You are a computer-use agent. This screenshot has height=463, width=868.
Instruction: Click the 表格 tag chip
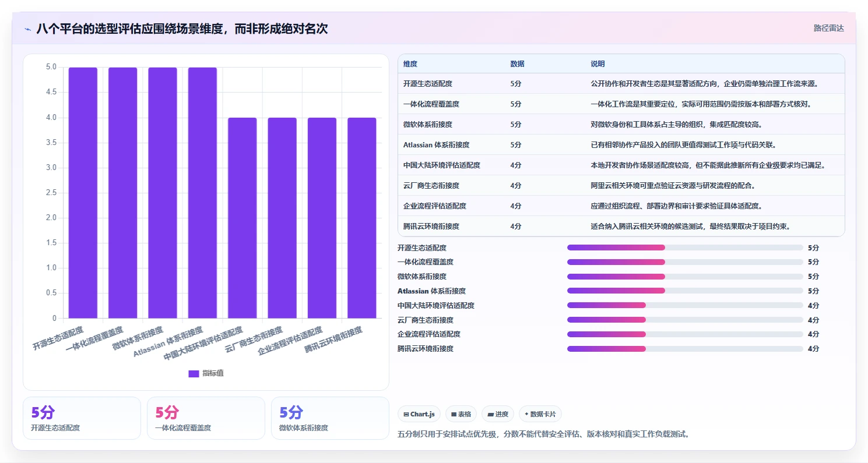point(461,414)
